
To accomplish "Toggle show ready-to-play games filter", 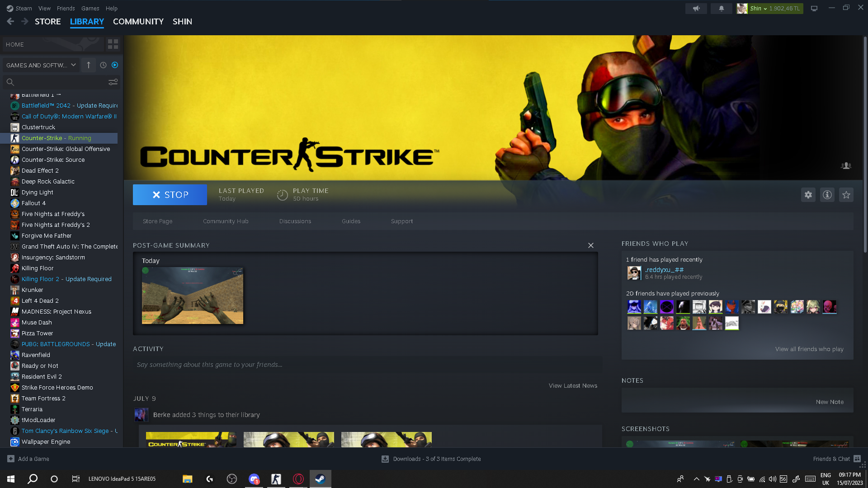I will click(x=115, y=65).
